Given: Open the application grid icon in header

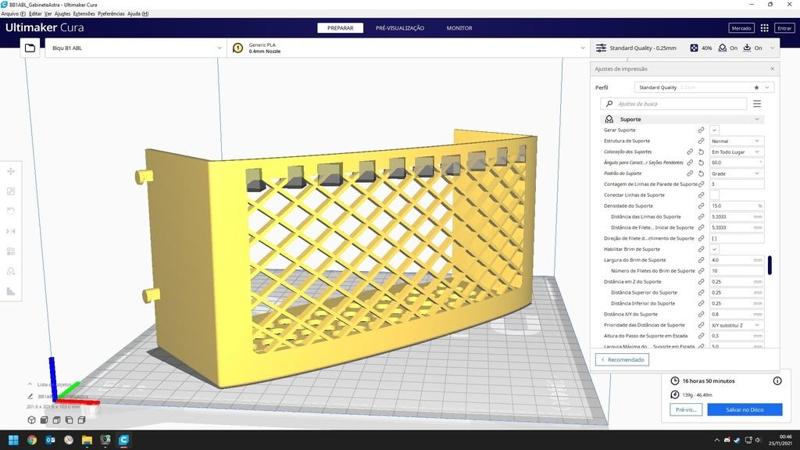Looking at the screenshot, I should point(764,28).
